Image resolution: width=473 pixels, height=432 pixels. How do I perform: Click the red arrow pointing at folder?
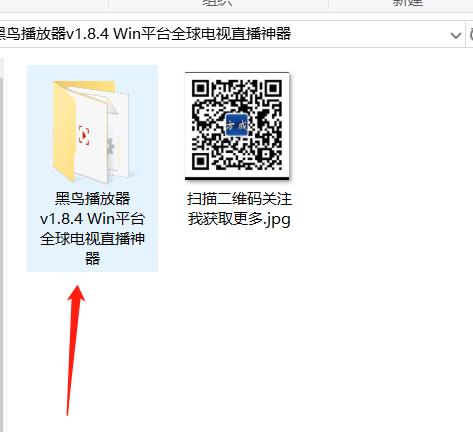[74, 350]
